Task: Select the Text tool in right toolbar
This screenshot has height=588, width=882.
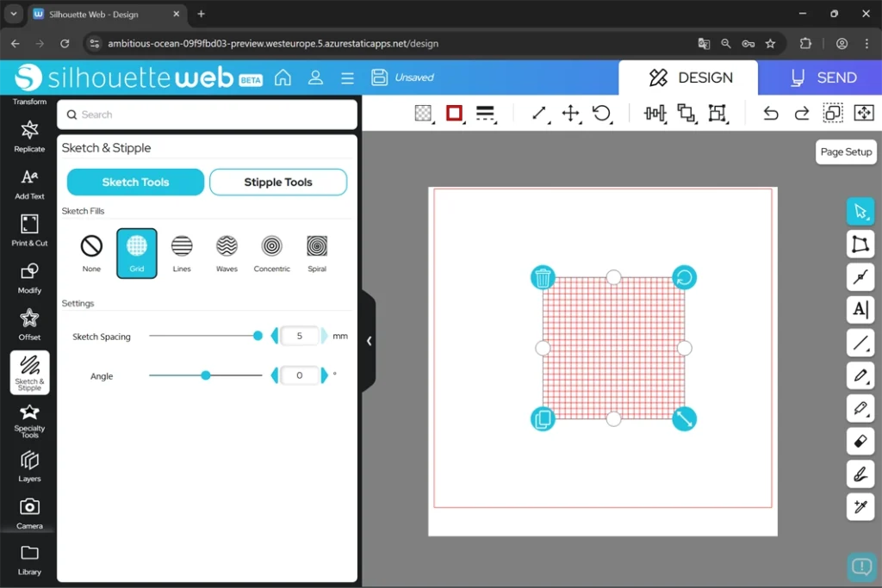Action: click(860, 309)
